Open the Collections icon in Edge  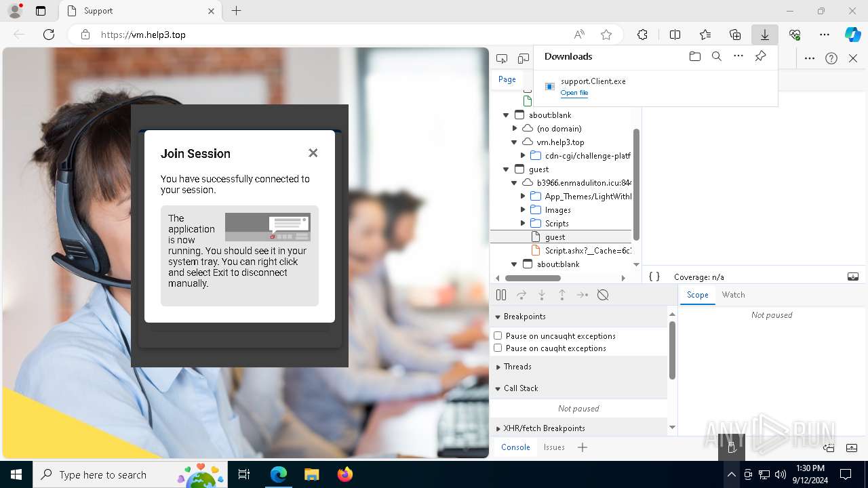735,35
